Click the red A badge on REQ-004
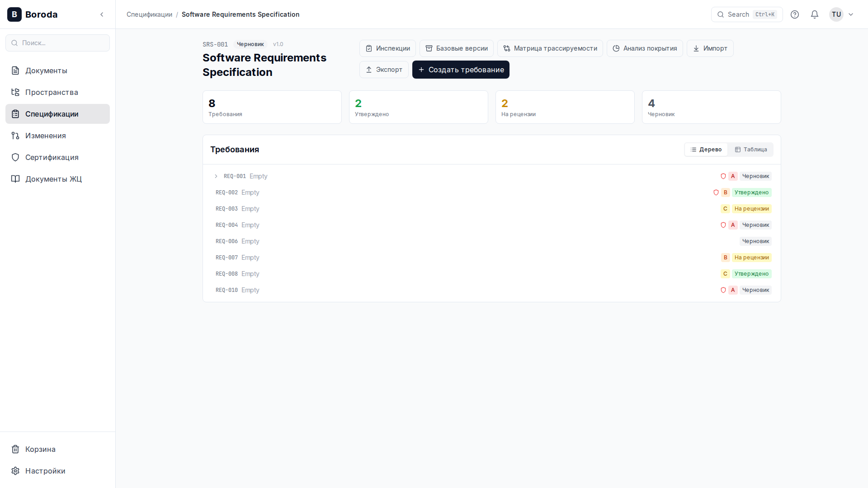 pyautogui.click(x=733, y=225)
